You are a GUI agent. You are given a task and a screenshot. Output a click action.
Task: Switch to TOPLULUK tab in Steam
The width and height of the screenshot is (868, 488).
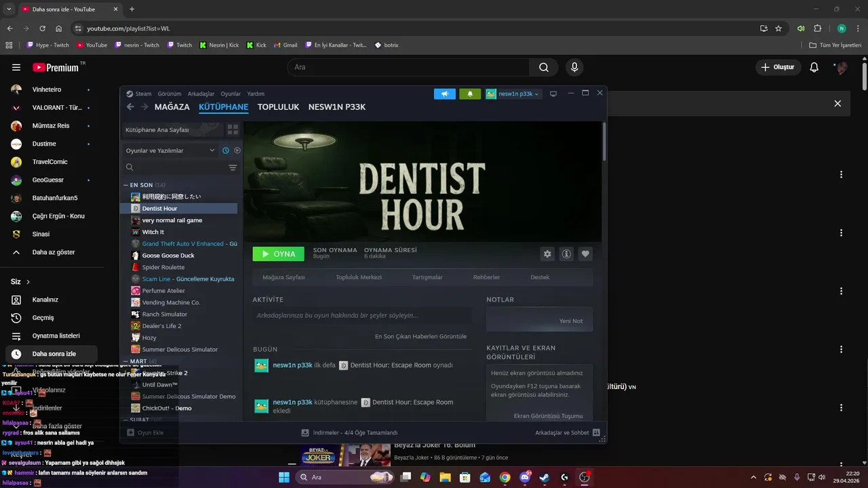coord(278,107)
